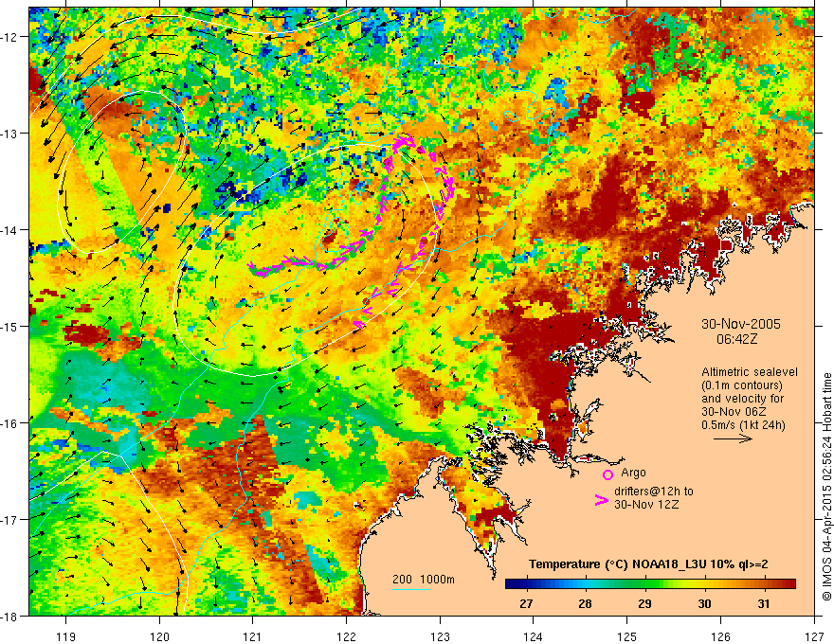Click the colorbar value 31
834x644 pixels.
point(764,604)
